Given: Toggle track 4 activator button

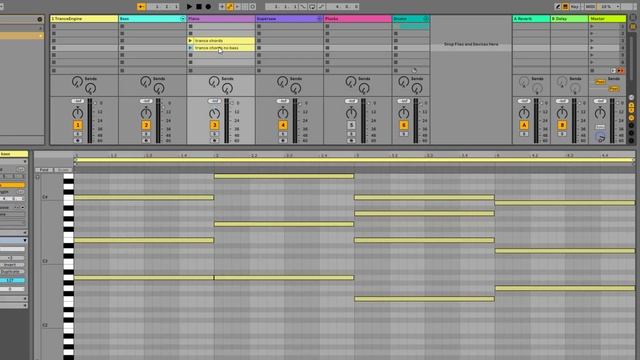Looking at the screenshot, I should tap(283, 125).
